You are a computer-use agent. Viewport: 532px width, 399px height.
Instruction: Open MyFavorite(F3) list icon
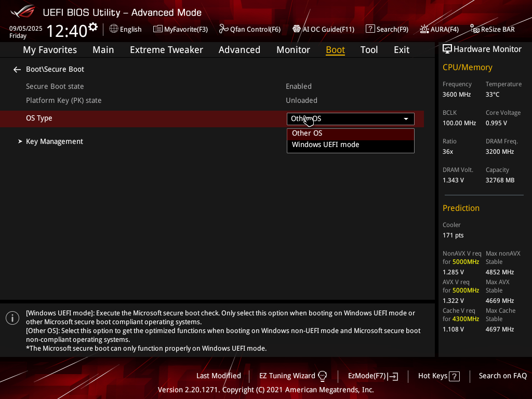pos(158,29)
